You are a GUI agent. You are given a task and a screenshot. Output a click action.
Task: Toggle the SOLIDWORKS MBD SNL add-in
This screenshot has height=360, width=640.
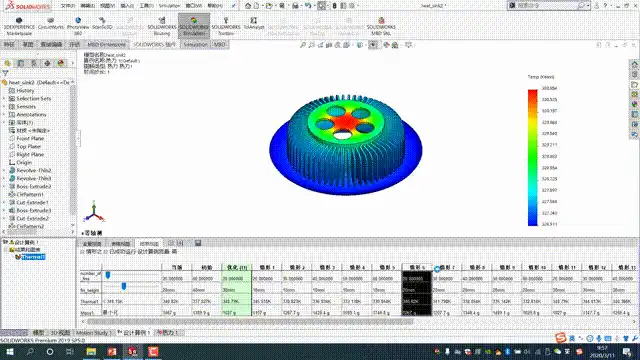click(381, 26)
